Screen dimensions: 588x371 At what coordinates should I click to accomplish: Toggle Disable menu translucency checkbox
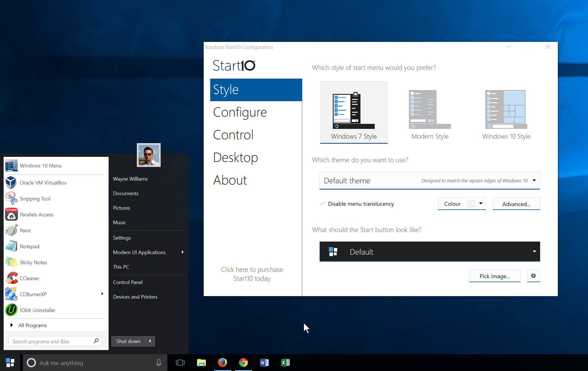click(x=322, y=204)
